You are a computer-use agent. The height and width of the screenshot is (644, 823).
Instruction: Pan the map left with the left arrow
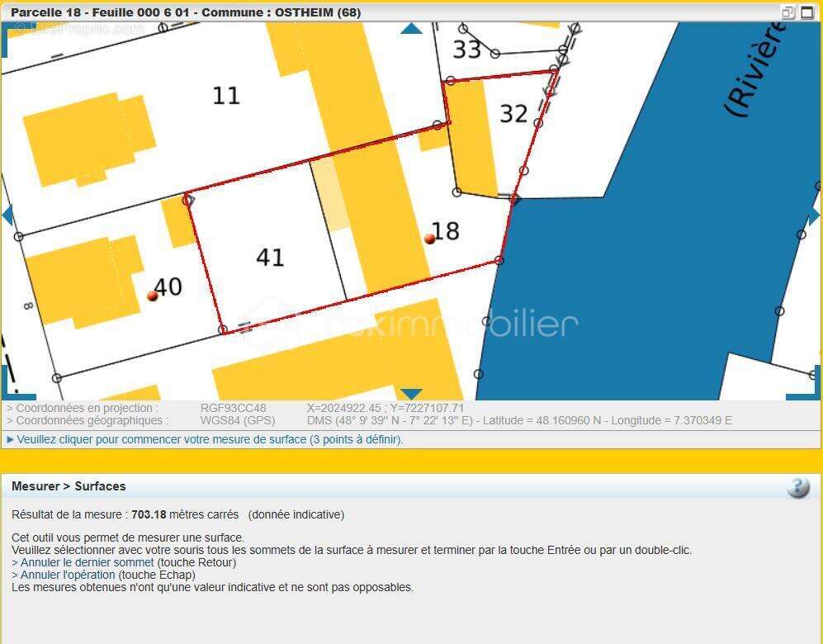(x=7, y=215)
